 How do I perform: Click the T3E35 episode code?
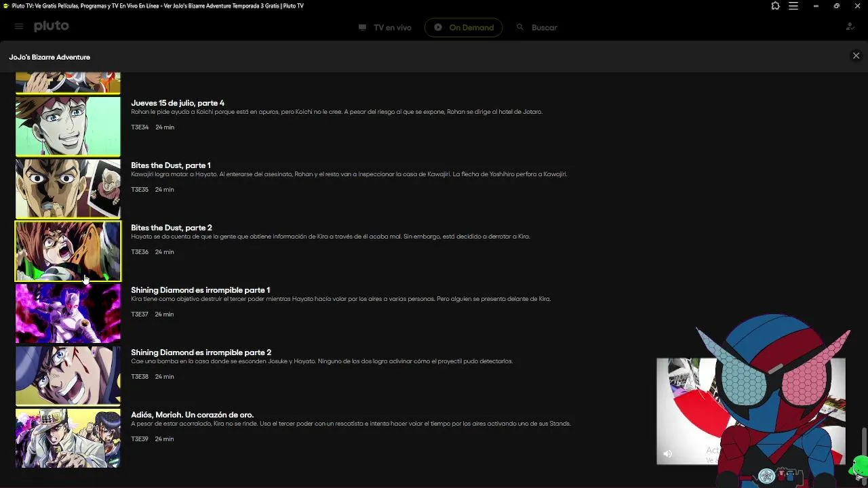pos(140,190)
